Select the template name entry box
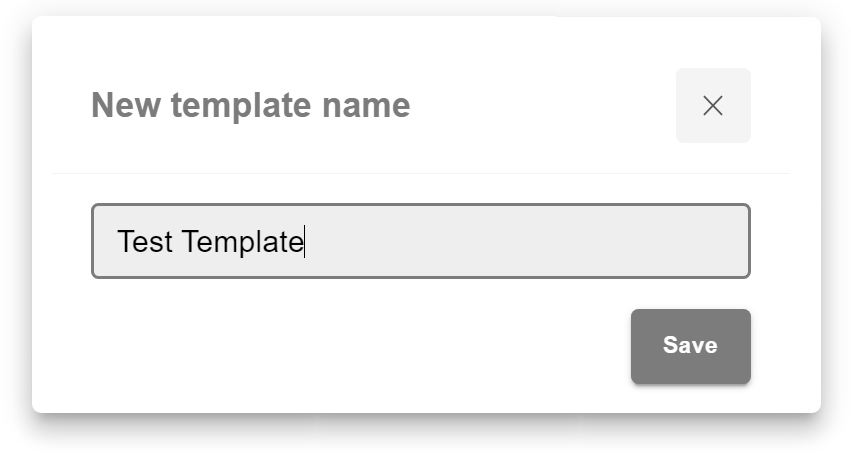Screen dimensions: 851x455 click(x=420, y=241)
